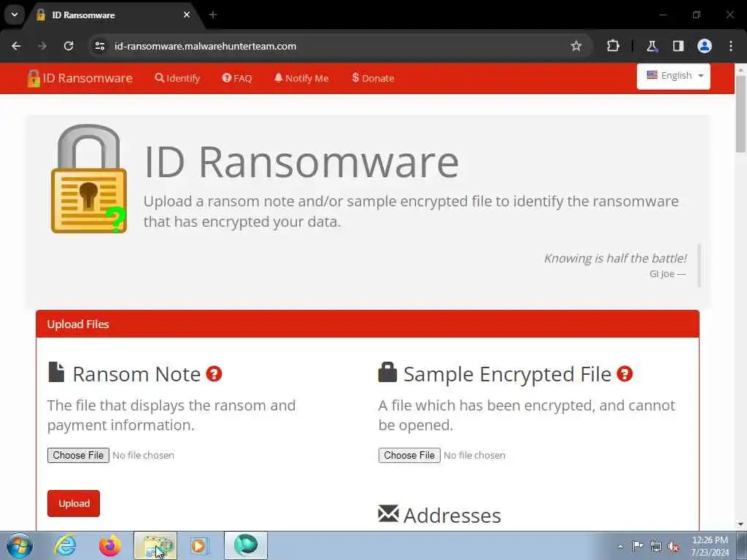This screenshot has width=747, height=560.
Task: Click the Action Center flag icon
Action: point(638,546)
